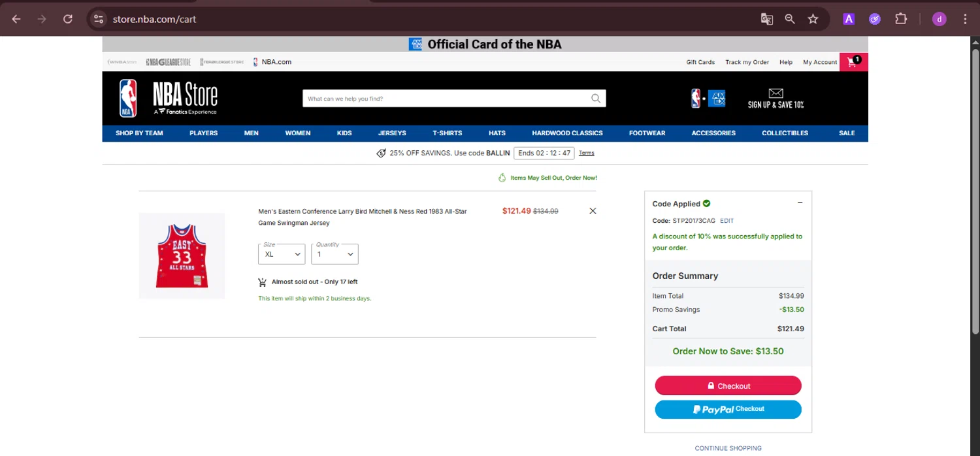Screen dimensions: 980x456
Task: Click the round purple extension icon
Action: [x=875, y=19]
